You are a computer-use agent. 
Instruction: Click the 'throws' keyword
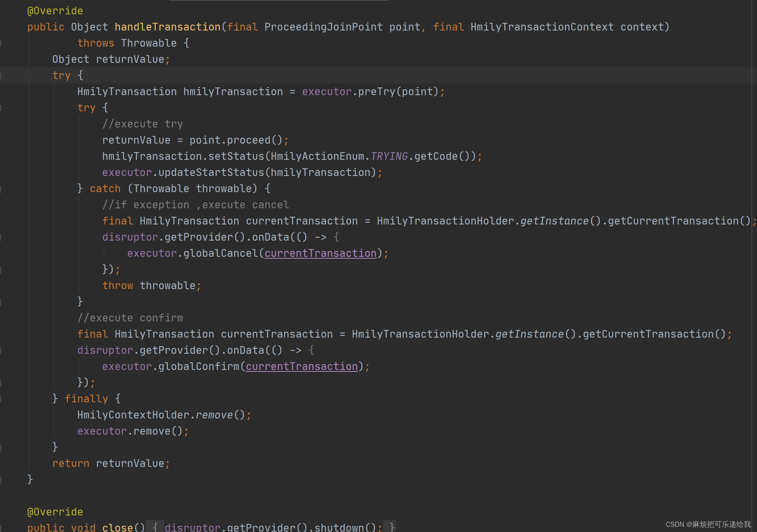pos(95,43)
